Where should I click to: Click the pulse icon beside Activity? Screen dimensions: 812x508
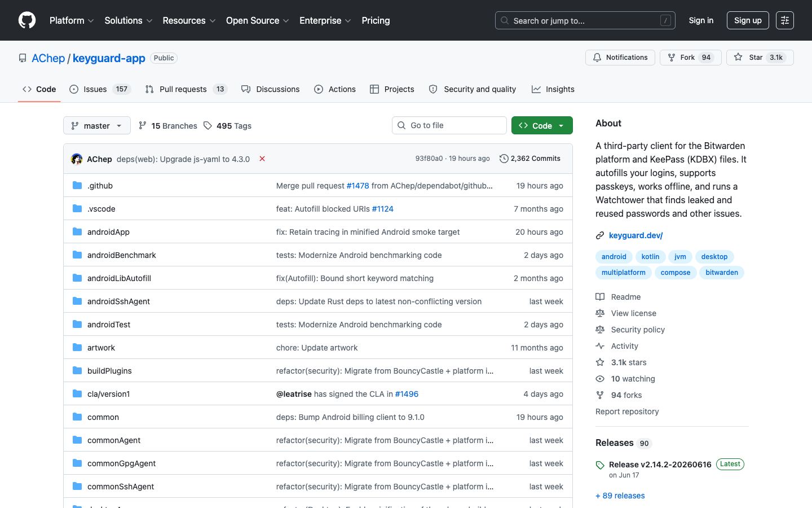600,346
